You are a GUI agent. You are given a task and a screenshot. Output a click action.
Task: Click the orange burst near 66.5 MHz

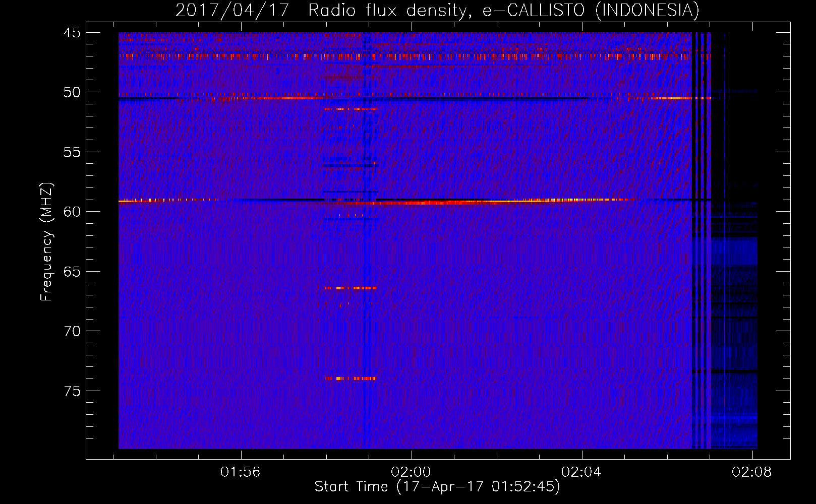(350, 288)
